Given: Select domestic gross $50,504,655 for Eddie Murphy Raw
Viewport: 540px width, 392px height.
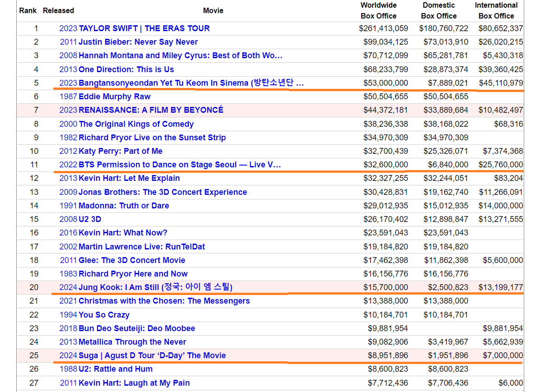Looking at the screenshot, I should click(446, 97).
